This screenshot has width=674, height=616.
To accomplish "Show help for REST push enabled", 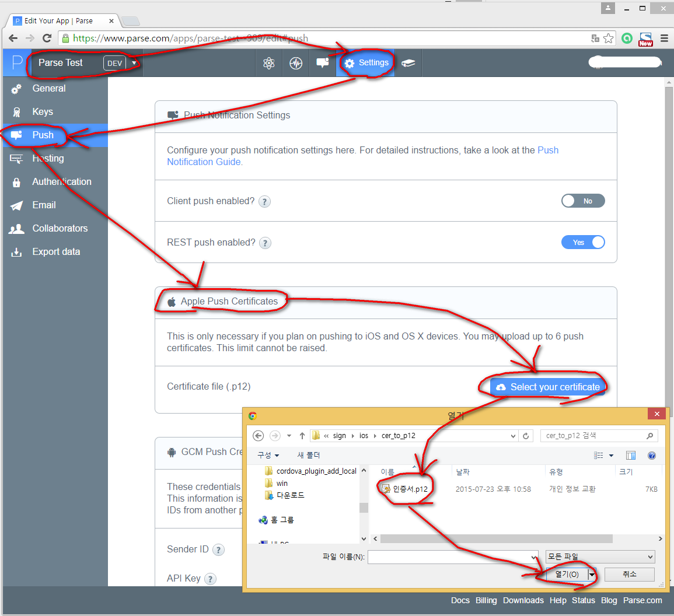I will (x=265, y=243).
